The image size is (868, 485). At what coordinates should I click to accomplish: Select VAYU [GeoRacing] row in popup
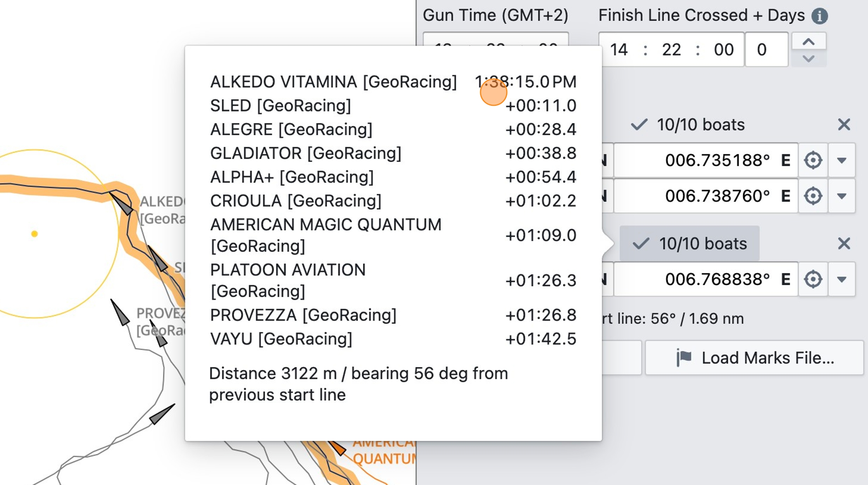click(x=393, y=339)
